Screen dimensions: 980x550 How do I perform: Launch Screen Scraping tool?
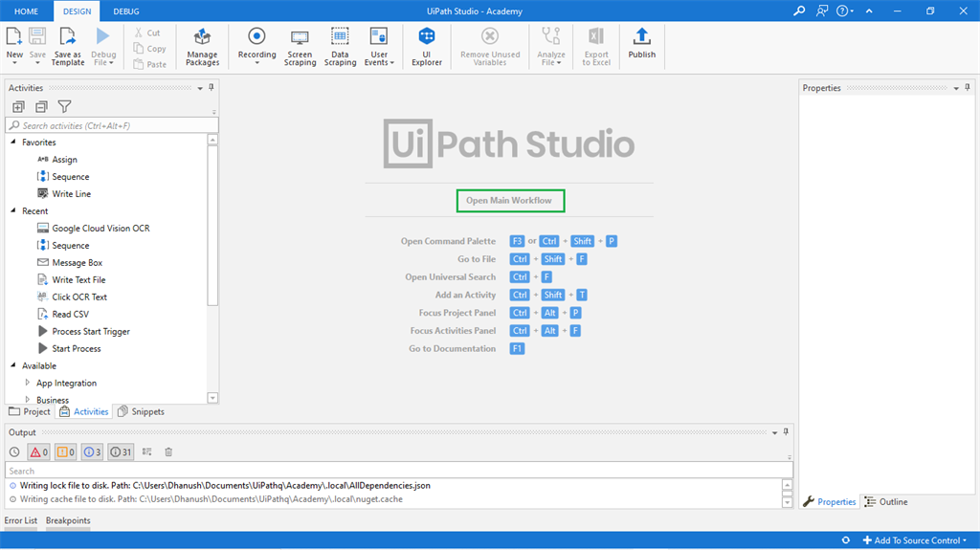coord(300,47)
